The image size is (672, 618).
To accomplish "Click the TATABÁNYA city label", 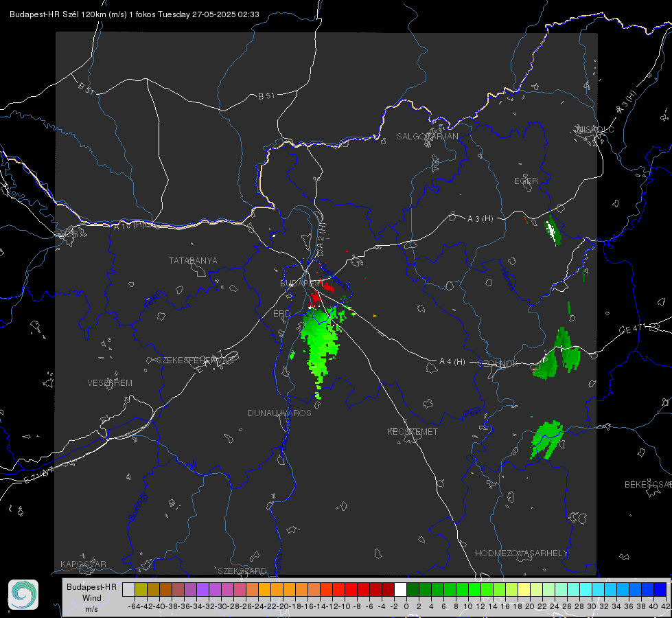I will 193,261.
